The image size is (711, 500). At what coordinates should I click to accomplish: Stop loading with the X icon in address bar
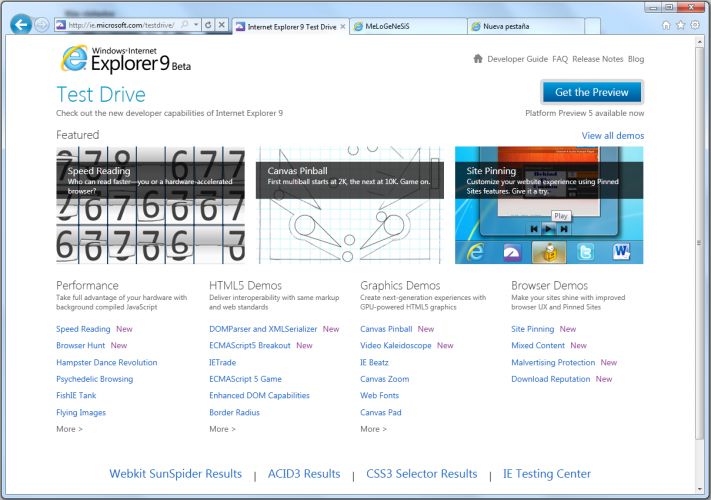tap(221, 24)
